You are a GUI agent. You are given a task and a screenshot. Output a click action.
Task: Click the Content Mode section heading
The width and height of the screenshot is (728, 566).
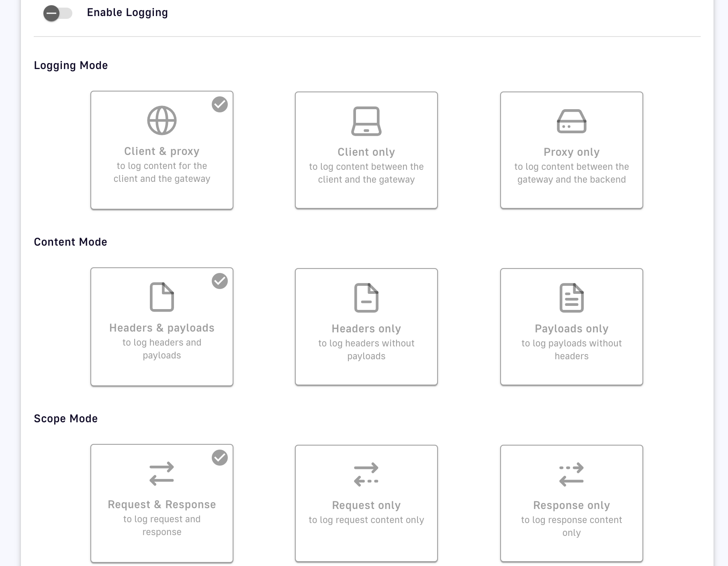70,242
